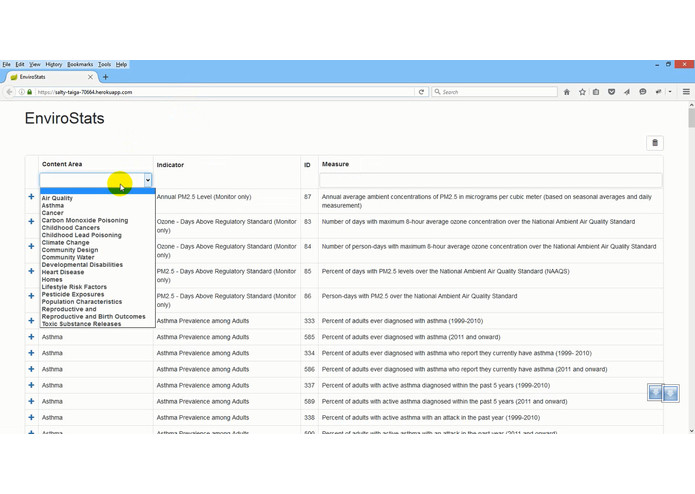Expand the Asthma row with ID 338

tap(31, 417)
